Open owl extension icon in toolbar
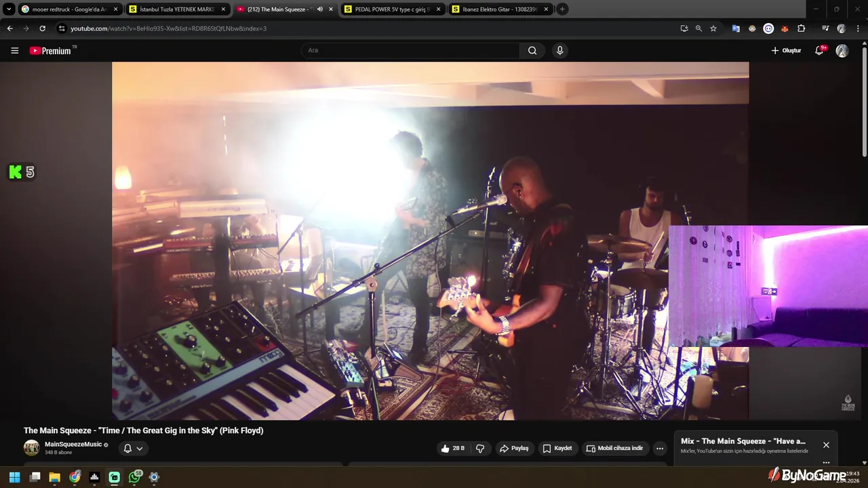Viewport: 868px width, 488px height. point(752,28)
